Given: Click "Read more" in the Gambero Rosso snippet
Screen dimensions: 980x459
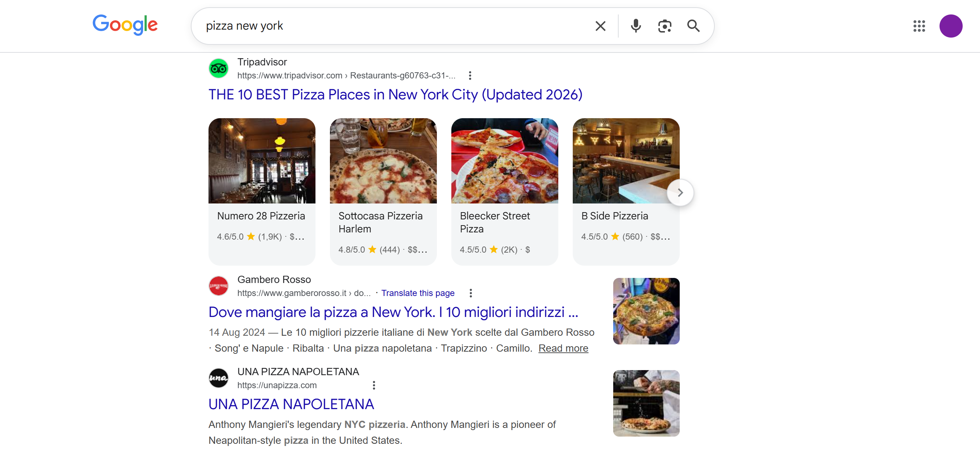Looking at the screenshot, I should coord(563,348).
